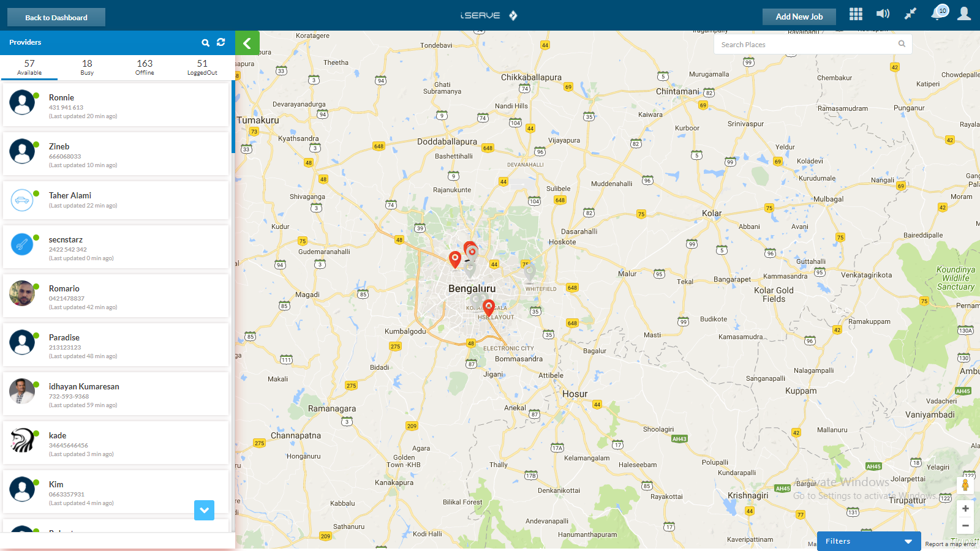
Task: Select provider Paradise
Action: (116, 345)
